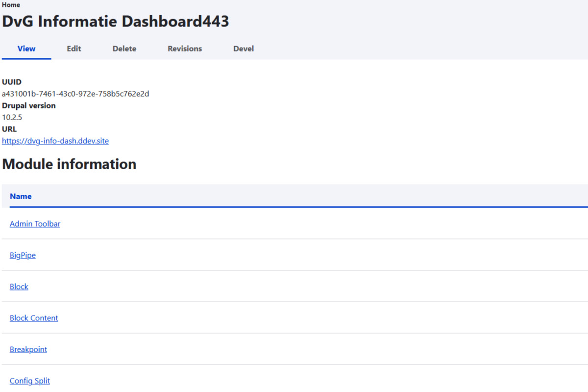Open the Admin Toolbar module link
Viewport: 588px width, 392px height.
click(35, 224)
